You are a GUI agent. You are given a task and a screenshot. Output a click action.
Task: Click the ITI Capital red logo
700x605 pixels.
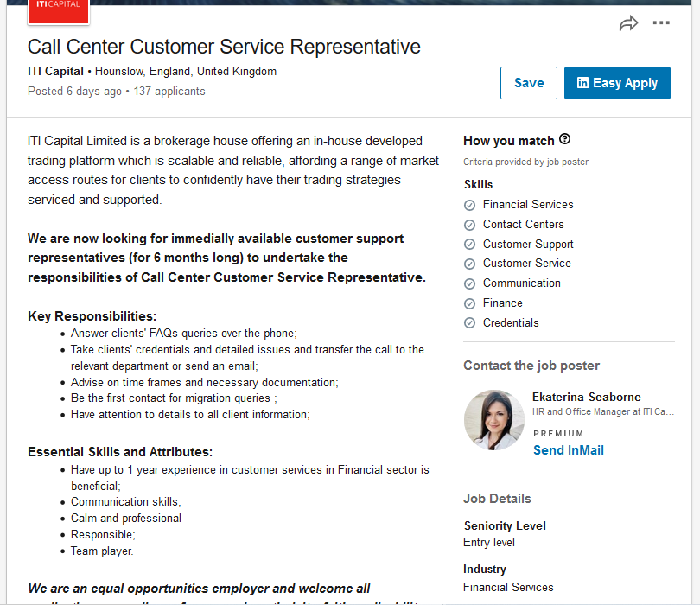(59, 11)
